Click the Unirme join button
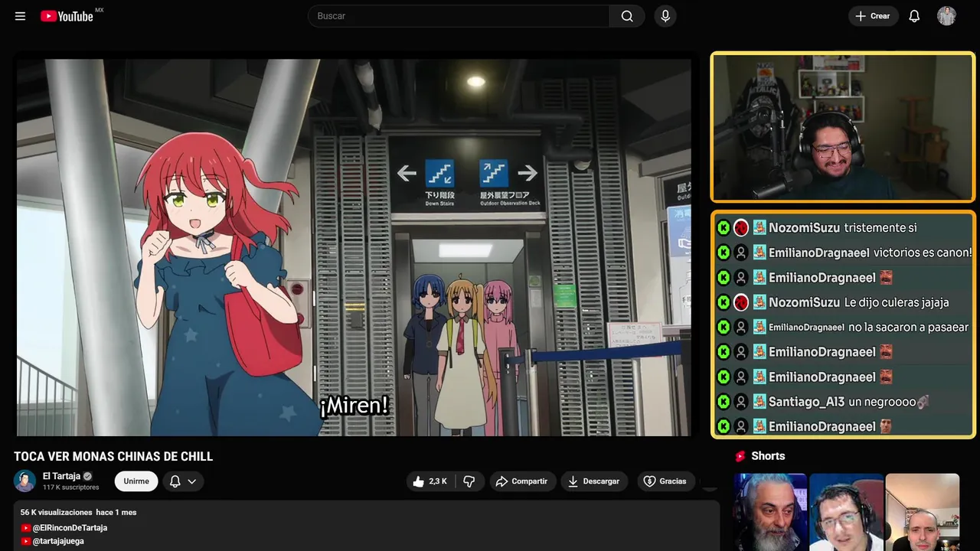Viewport: 980px width, 551px height. 136,481
